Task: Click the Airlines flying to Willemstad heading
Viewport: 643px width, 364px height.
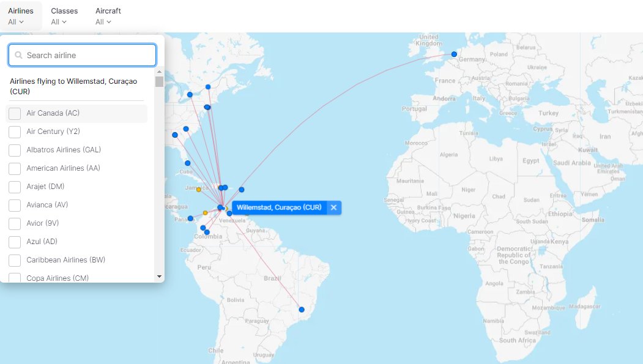Action: point(73,86)
